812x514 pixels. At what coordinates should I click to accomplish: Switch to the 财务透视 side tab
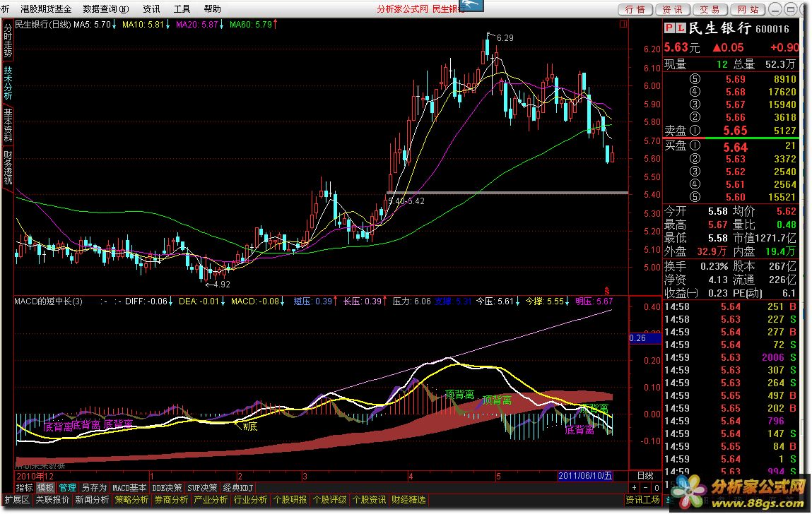8,167
